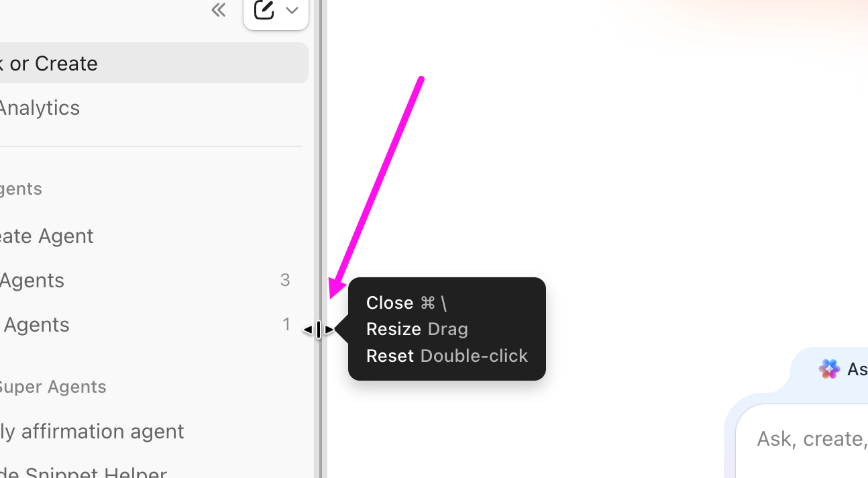The height and width of the screenshot is (478, 868).
Task: Click the compose pencil icon
Action: pyautogui.click(x=264, y=9)
